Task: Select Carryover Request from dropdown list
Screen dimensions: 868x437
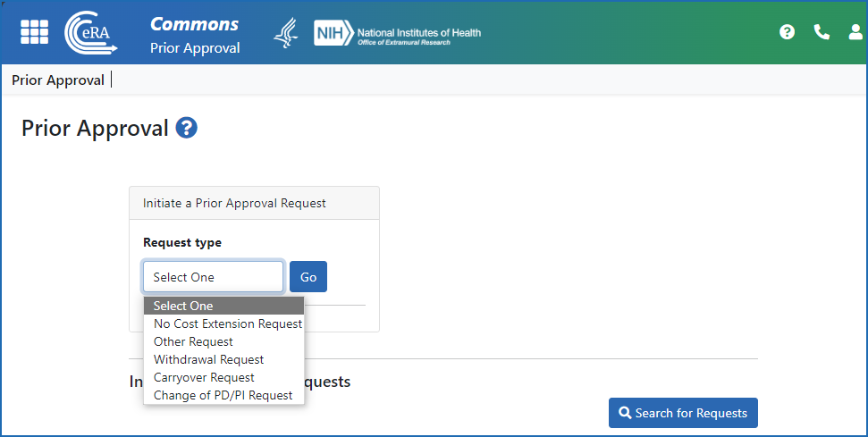Action: 204,377
